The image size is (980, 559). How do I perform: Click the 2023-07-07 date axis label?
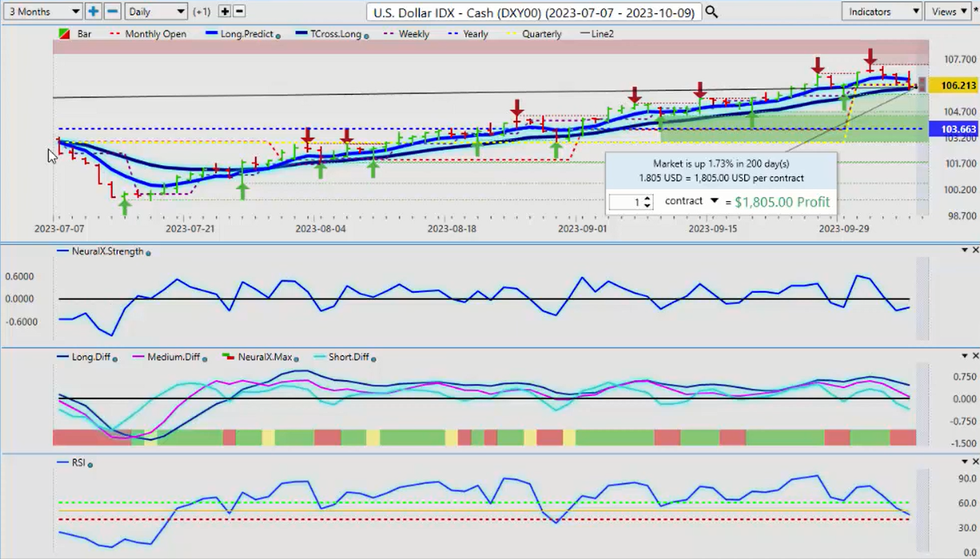[x=59, y=229]
